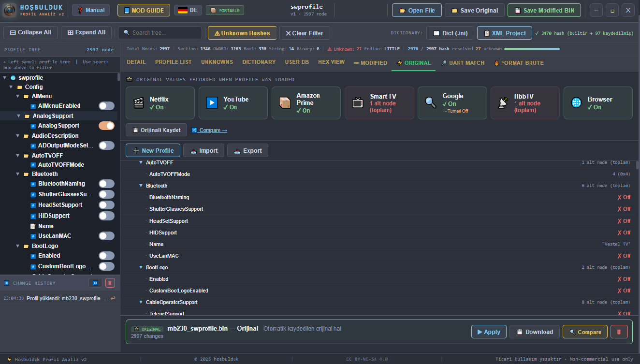Follow the Compare link

[209, 130]
